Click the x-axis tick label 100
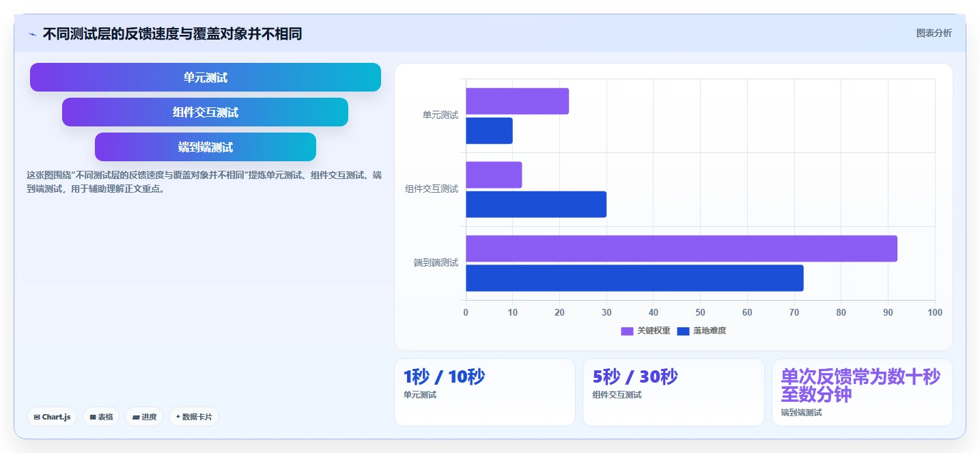 pyautogui.click(x=935, y=312)
